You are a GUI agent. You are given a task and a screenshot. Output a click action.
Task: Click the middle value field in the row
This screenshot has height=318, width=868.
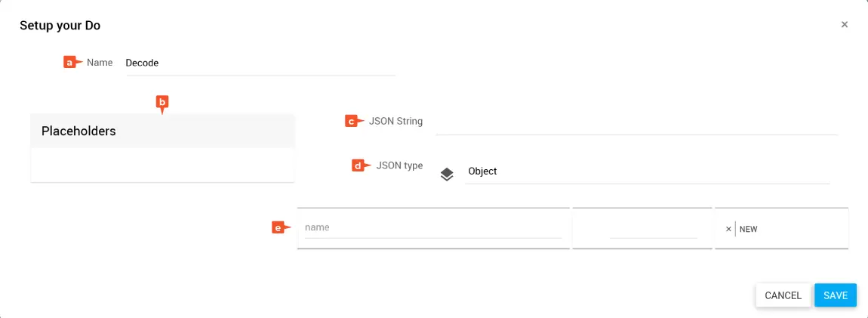click(653, 229)
